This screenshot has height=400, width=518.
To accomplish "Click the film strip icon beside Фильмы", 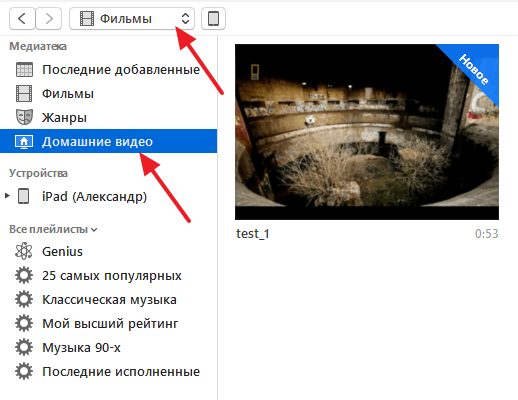I will (x=24, y=94).
